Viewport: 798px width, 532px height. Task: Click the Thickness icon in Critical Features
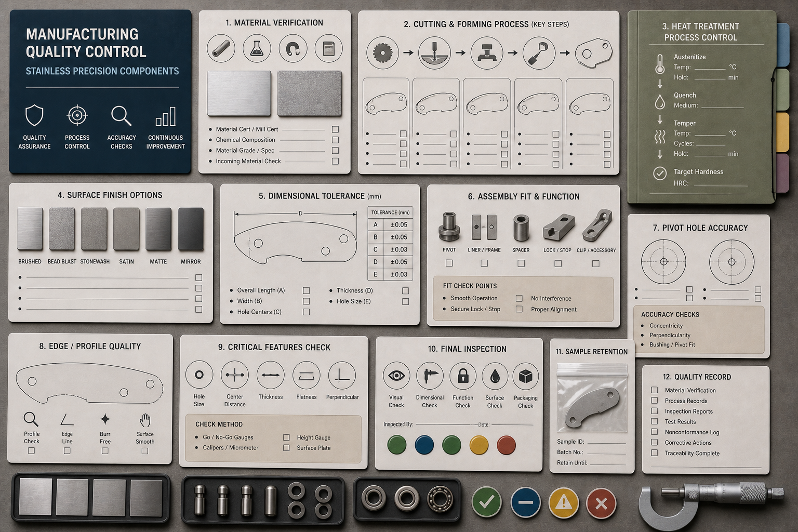(x=271, y=375)
